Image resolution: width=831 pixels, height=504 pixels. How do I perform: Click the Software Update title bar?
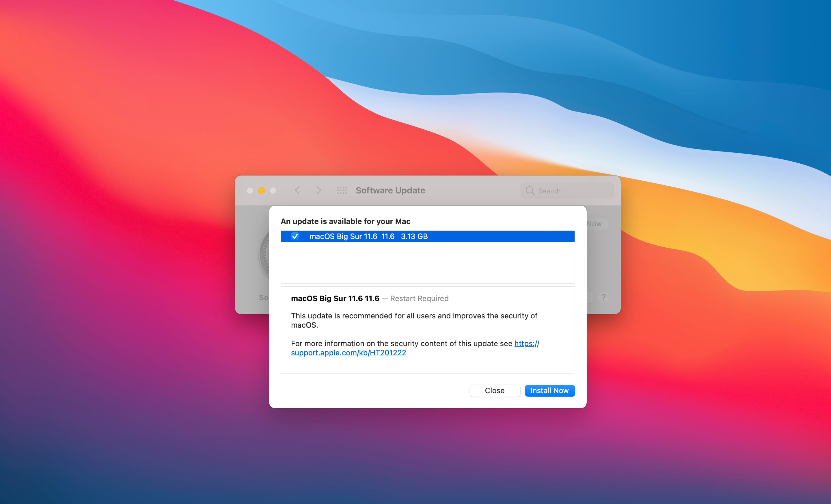pos(390,190)
